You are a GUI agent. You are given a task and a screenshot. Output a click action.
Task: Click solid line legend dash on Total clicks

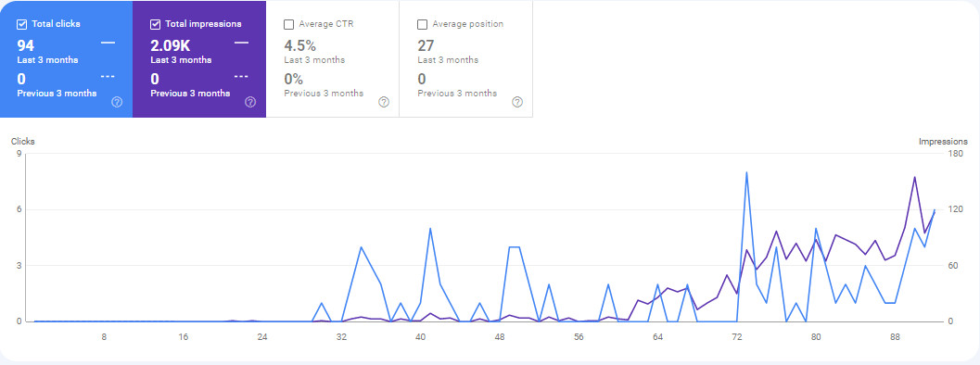[x=108, y=43]
